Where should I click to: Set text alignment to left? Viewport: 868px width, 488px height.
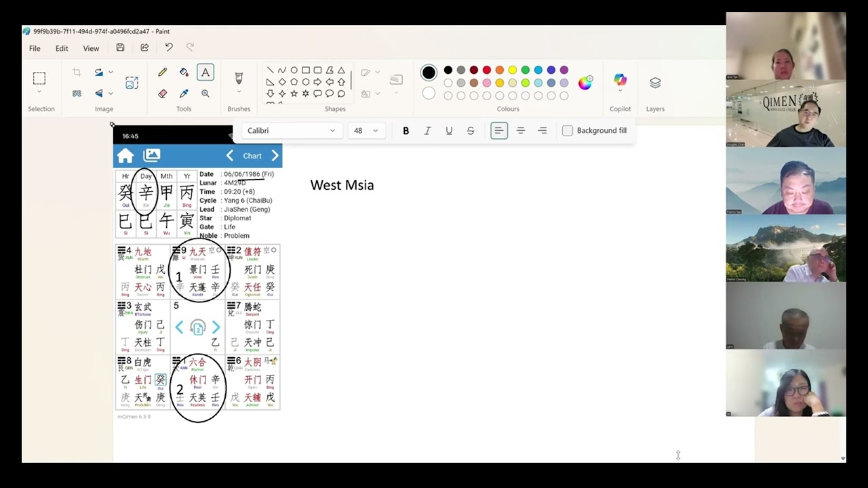coord(499,131)
